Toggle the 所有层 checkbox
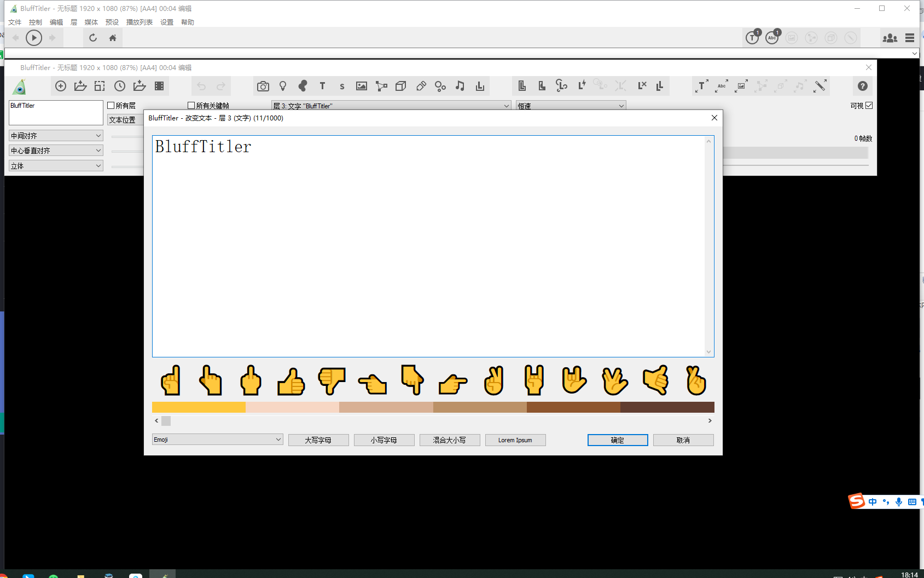The image size is (924, 578). pyautogui.click(x=111, y=106)
